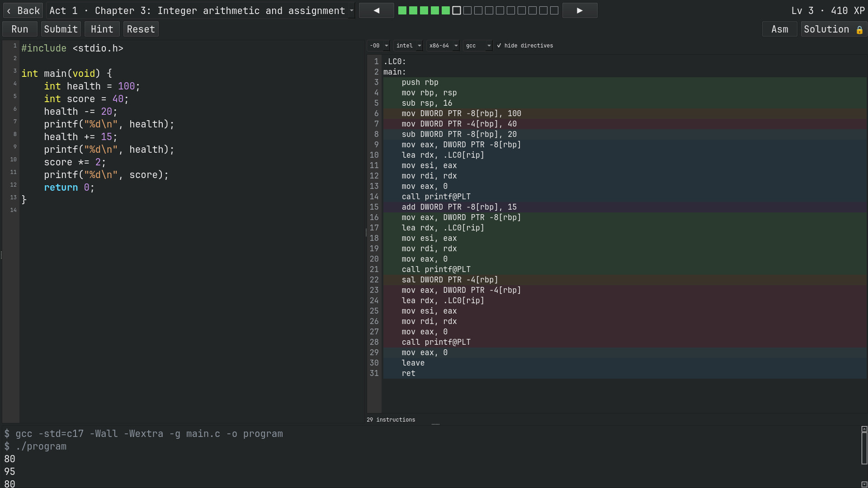Click the './program' terminal command
The width and height of the screenshot is (868, 488).
(x=41, y=446)
